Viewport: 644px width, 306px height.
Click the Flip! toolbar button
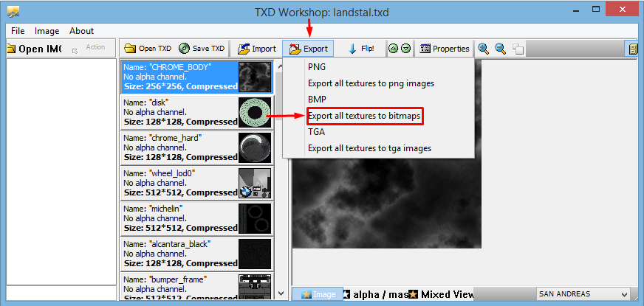coord(361,49)
